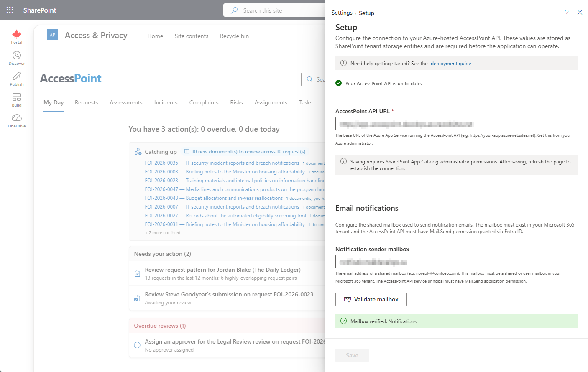This screenshot has width=588, height=372.
Task: Open request FOI-2026-0047 media lines link
Action: pos(235,189)
